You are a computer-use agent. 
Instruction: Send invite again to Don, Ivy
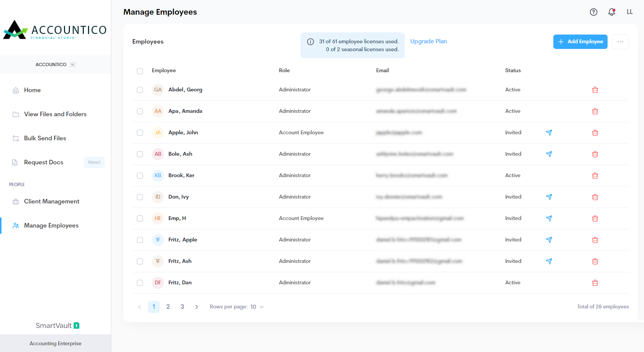click(x=549, y=197)
